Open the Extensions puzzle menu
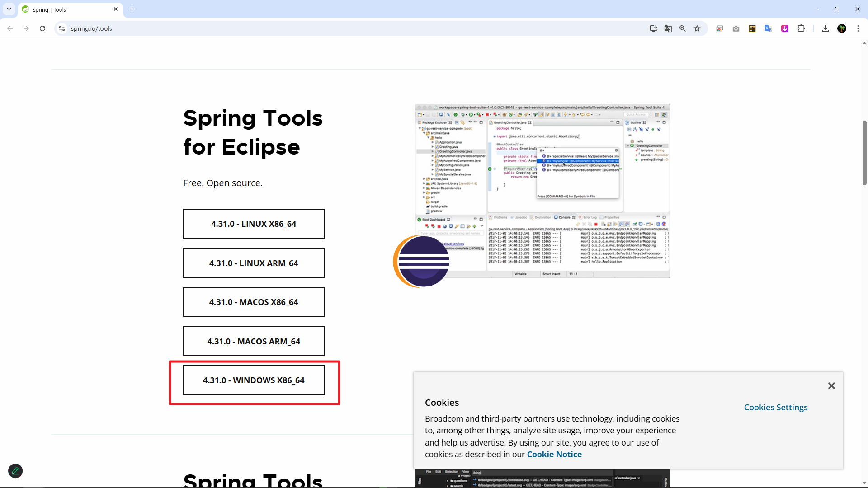 click(x=801, y=28)
